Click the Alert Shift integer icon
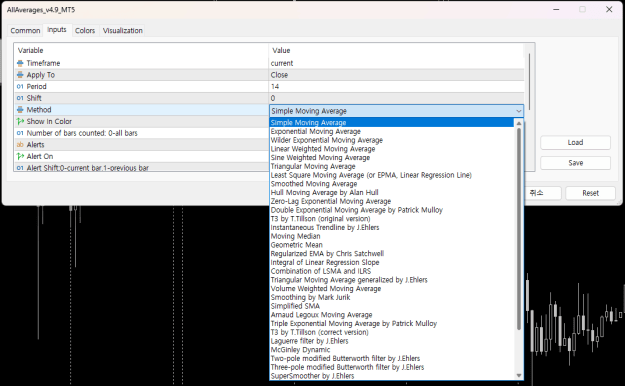This screenshot has width=625, height=386. pos(20,168)
